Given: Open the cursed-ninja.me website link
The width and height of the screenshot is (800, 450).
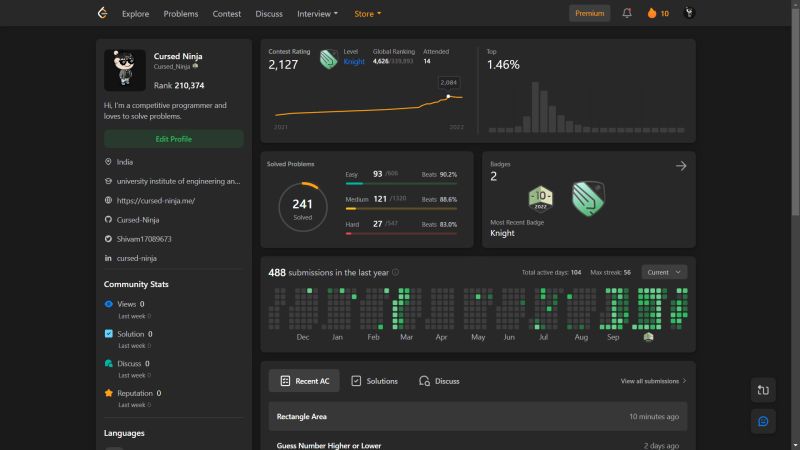Looking at the screenshot, I should pyautogui.click(x=155, y=200).
